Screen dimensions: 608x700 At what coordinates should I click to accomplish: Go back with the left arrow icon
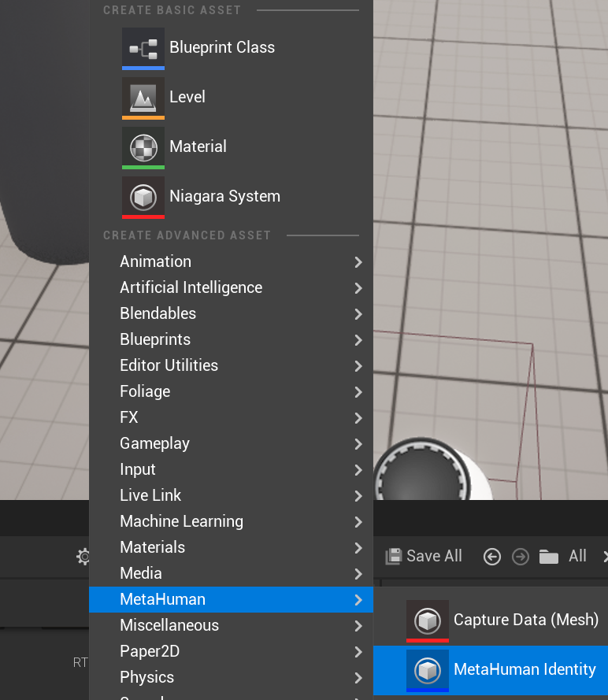tap(492, 557)
